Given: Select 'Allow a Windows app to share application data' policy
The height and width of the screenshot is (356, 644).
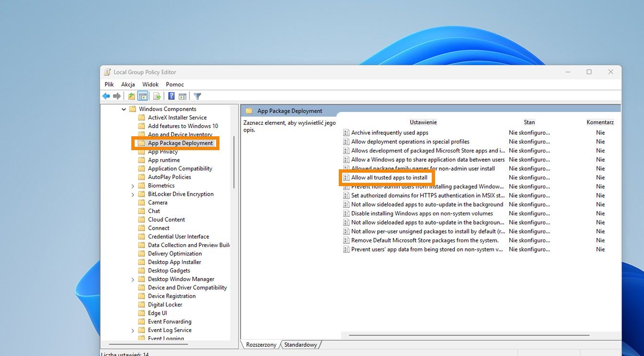Looking at the screenshot, I should 428,160.
